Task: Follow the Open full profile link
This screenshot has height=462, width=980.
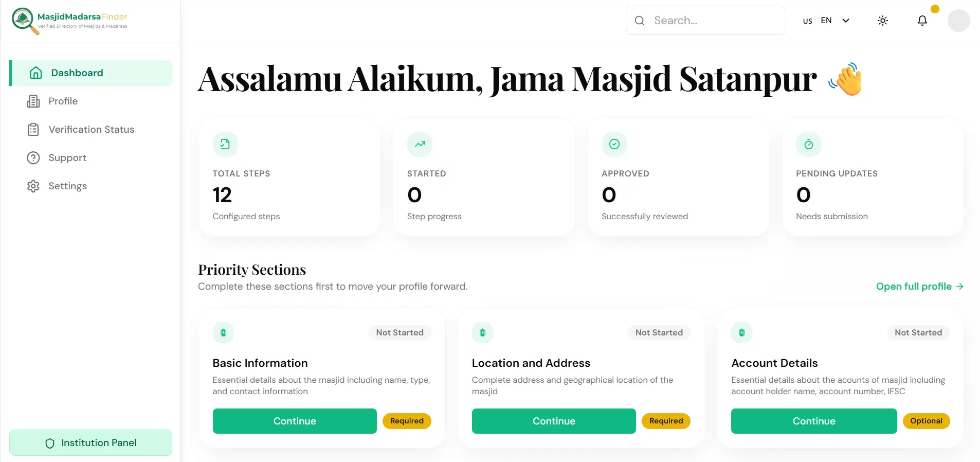Action: [x=920, y=287]
